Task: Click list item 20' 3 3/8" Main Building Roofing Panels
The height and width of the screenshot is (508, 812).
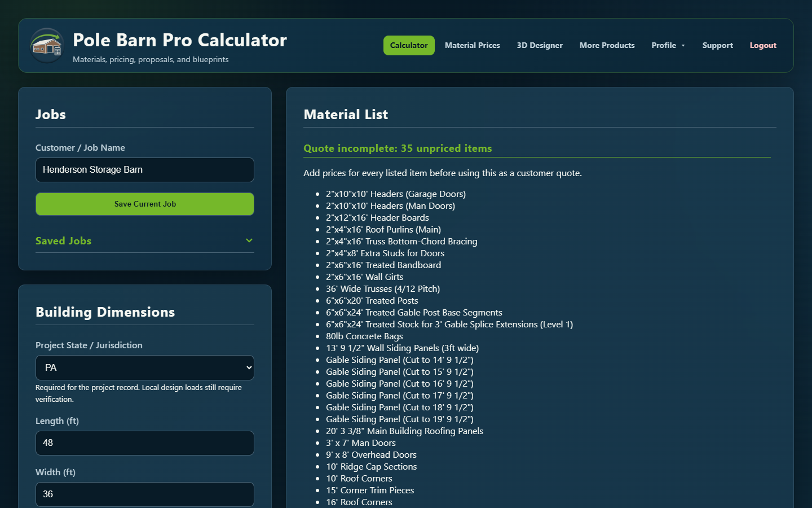Action: tap(404, 431)
